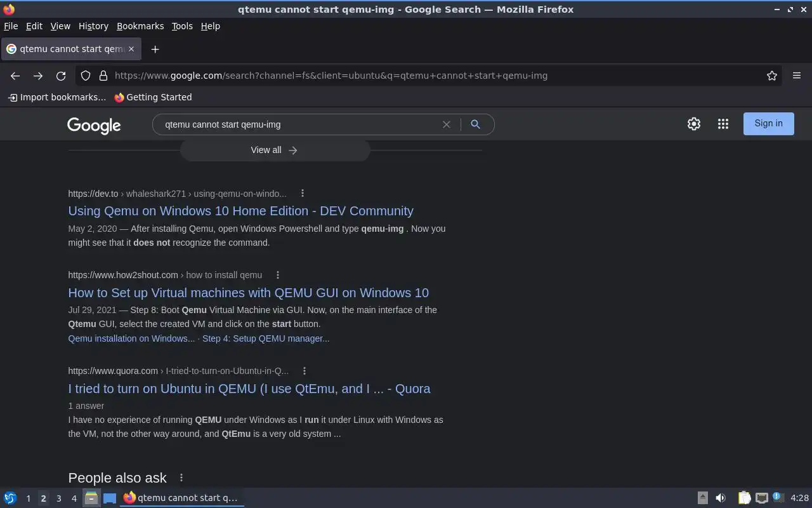This screenshot has height=508, width=812.
Task: Open more options for Quora result
Action: [304, 371]
